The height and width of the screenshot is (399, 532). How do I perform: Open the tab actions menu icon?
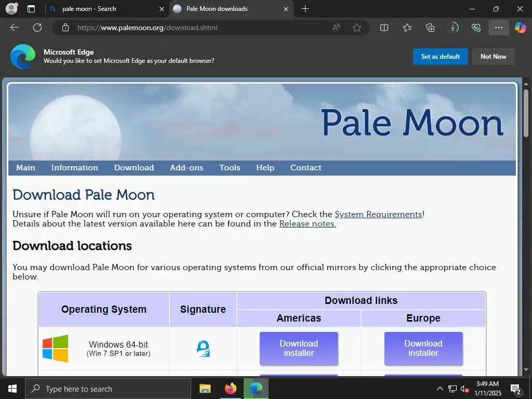(x=31, y=9)
